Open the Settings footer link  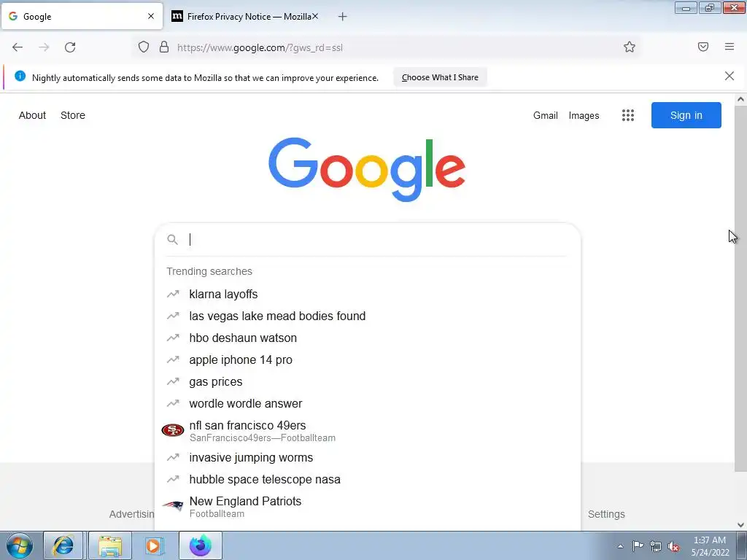[x=606, y=514]
